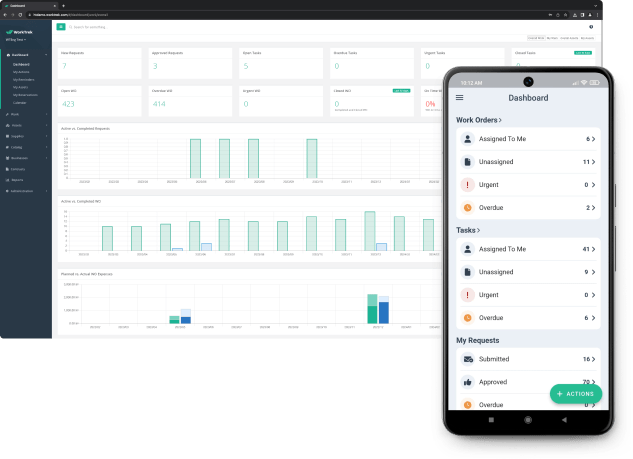Click the Tasks Overdue clock icon
The width and height of the screenshot is (633, 459).
pos(467,317)
